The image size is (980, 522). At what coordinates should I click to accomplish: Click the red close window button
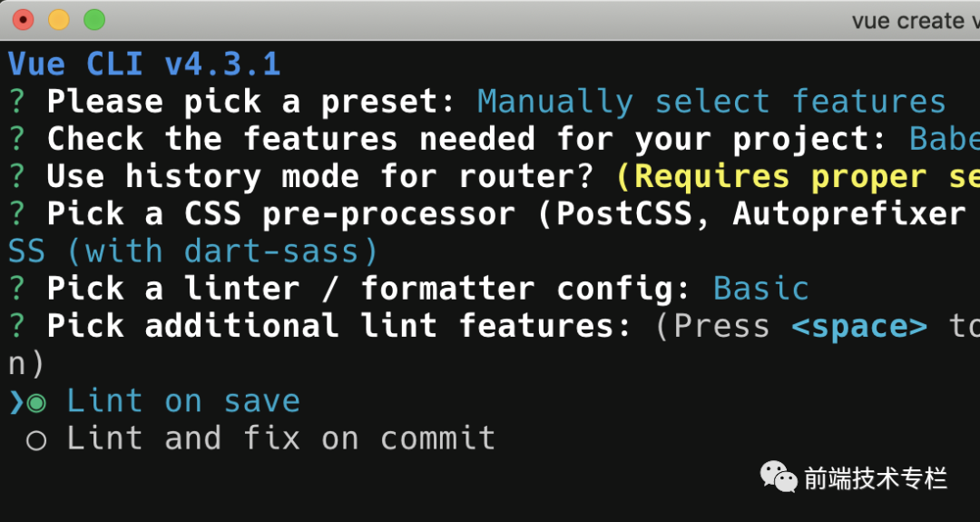(23, 20)
